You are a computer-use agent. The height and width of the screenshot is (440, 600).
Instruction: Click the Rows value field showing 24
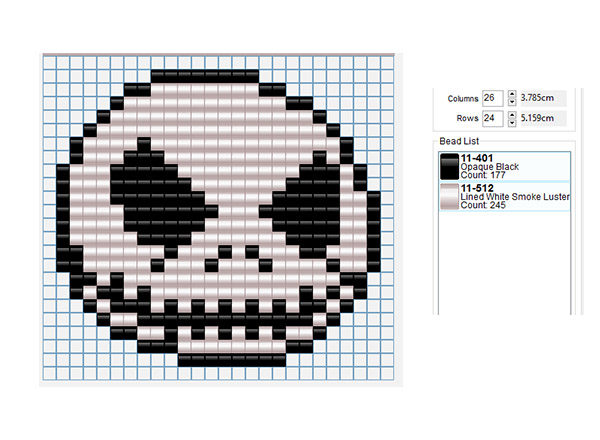point(492,118)
